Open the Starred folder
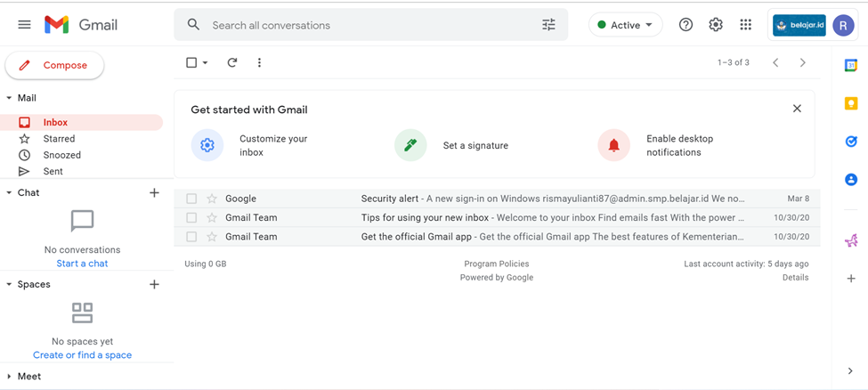 pos(59,139)
